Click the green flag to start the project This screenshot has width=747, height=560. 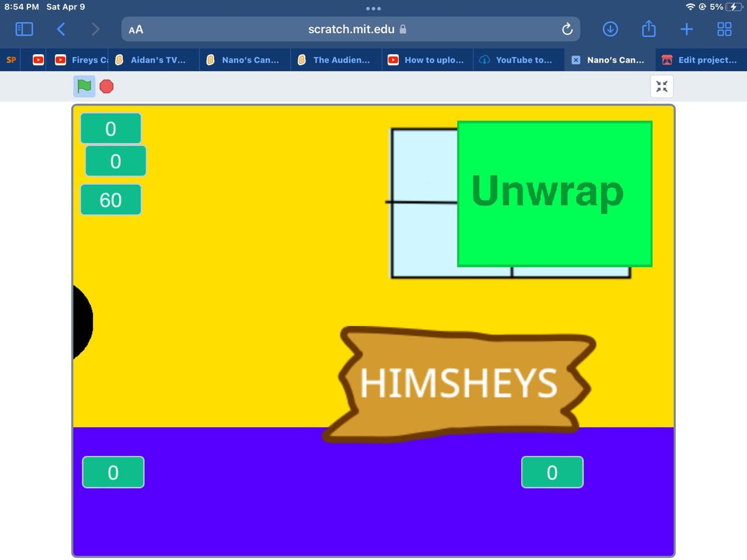(x=84, y=86)
